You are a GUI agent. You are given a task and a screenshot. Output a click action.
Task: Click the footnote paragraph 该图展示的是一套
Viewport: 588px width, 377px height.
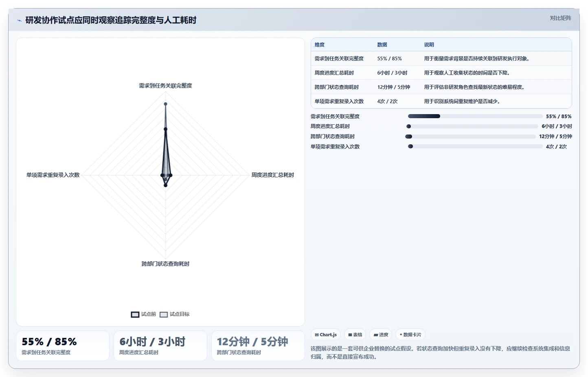click(x=441, y=353)
